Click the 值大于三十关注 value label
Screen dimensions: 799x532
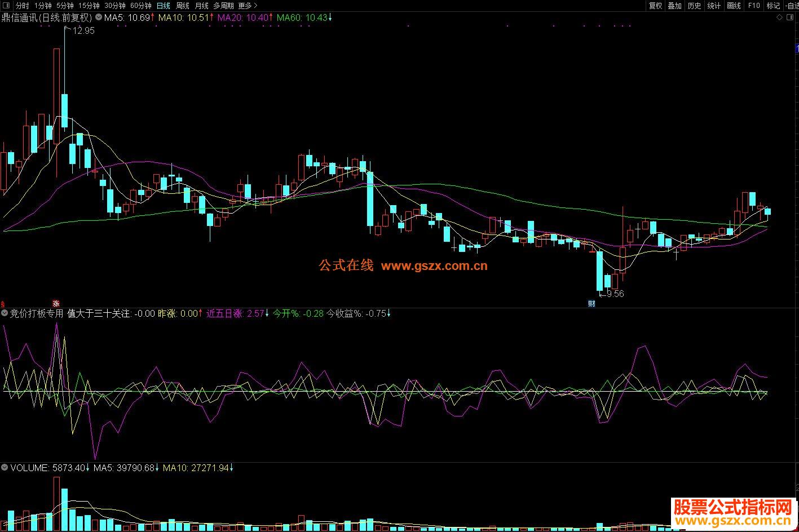coord(111,313)
